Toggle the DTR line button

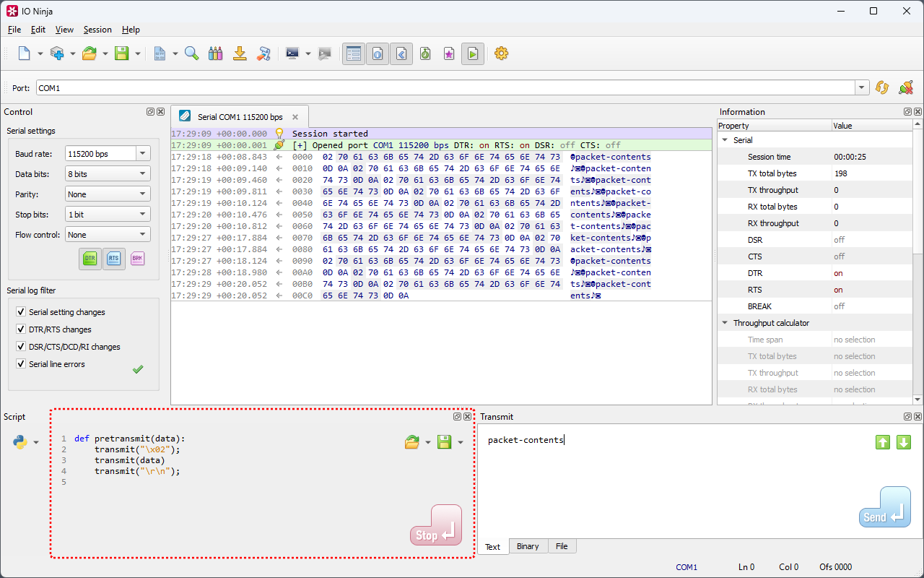pos(90,258)
